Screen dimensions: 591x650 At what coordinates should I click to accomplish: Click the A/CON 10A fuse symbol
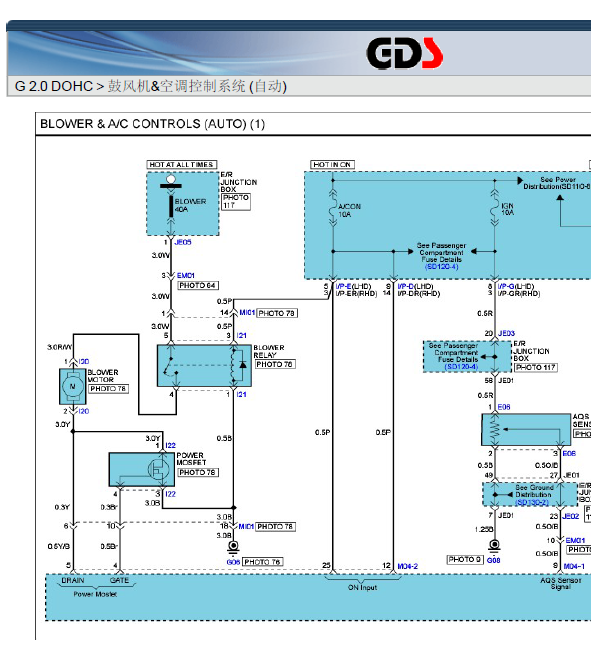[332, 209]
